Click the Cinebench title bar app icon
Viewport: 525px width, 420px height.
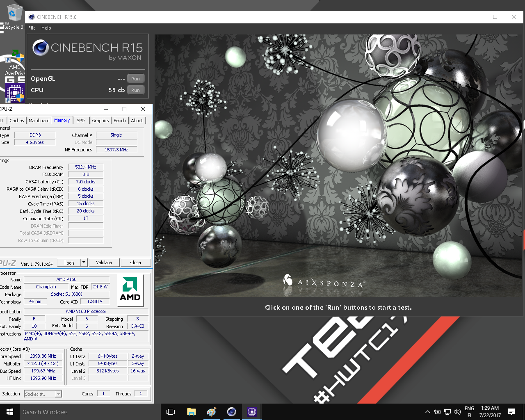tap(32, 17)
